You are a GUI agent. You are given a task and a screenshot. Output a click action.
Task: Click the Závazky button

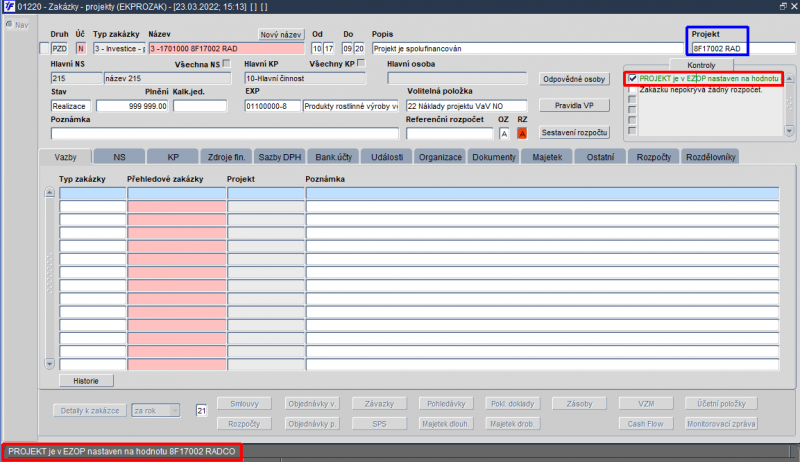pos(379,404)
